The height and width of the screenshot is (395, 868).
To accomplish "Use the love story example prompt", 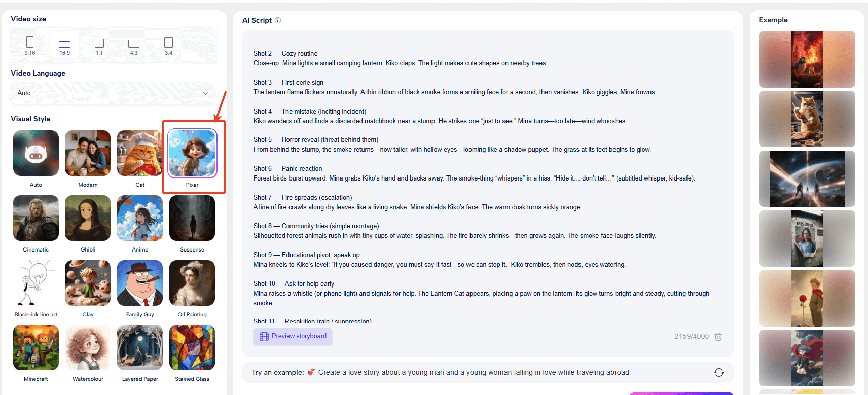I will tap(473, 373).
